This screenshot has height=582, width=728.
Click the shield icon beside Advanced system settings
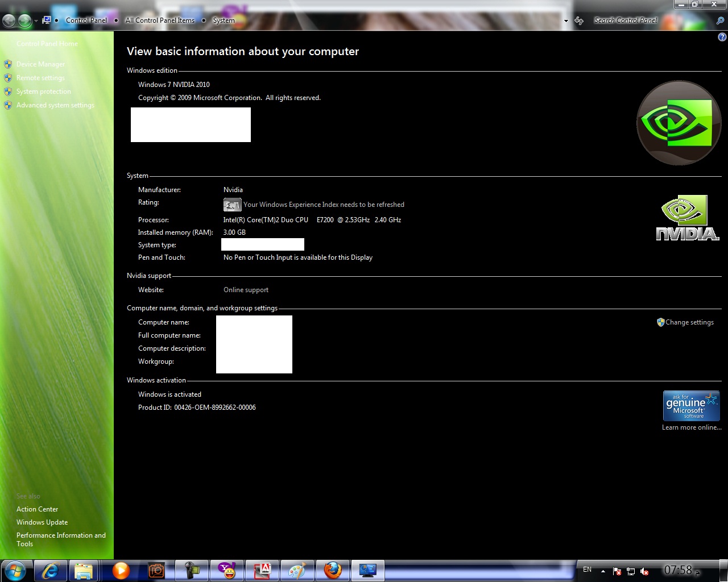tap(8, 105)
